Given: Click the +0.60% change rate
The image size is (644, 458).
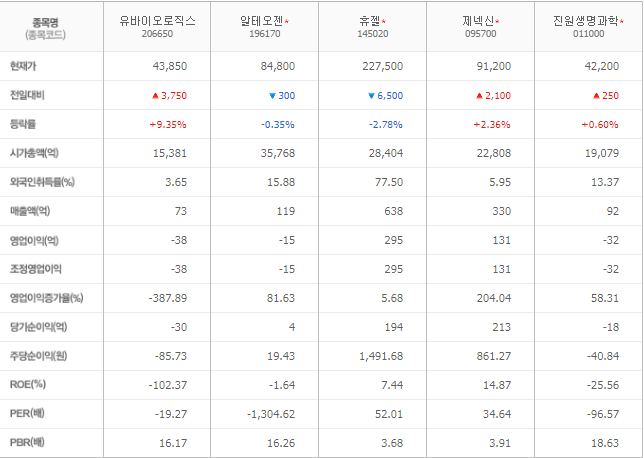Looking at the screenshot, I should click(600, 124).
